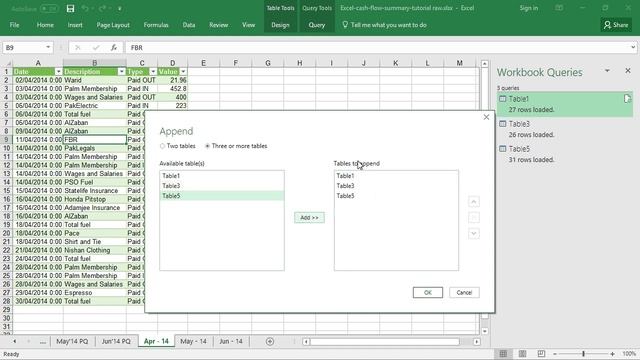Open Date column filter dropdown
Viewport: 640px width, 360px height.
[58, 72]
